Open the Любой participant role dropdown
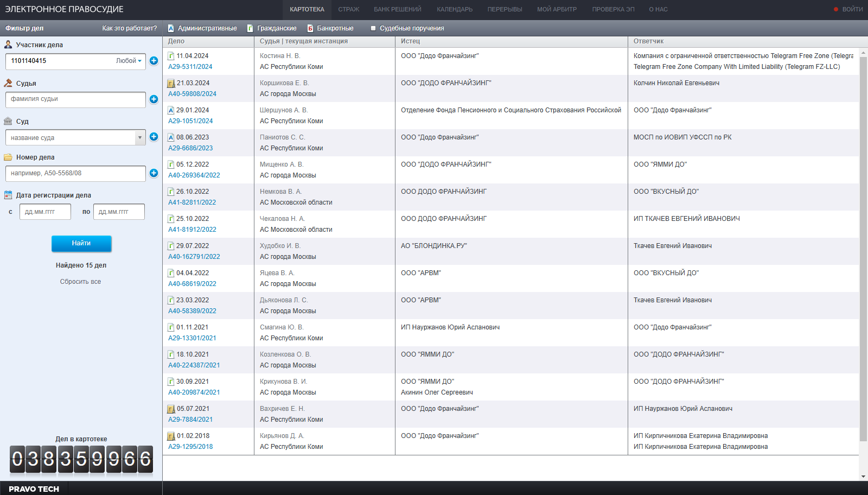The width and height of the screenshot is (868, 495). (x=129, y=61)
